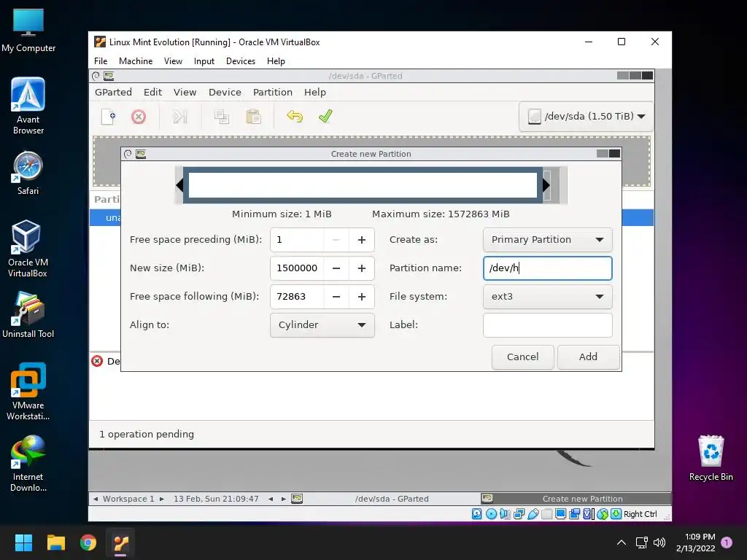The image size is (747, 560).
Task: Open the Device menu
Action: pos(225,93)
